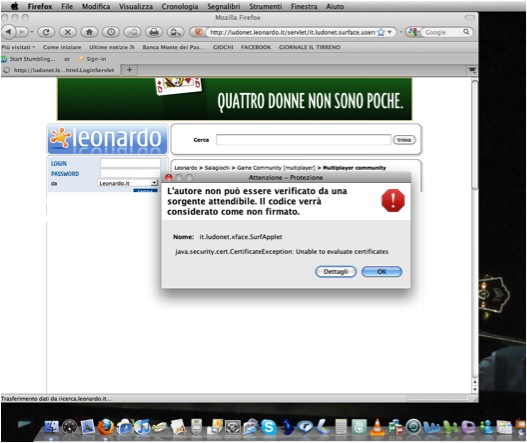Click the Cerca search input field

303,139
